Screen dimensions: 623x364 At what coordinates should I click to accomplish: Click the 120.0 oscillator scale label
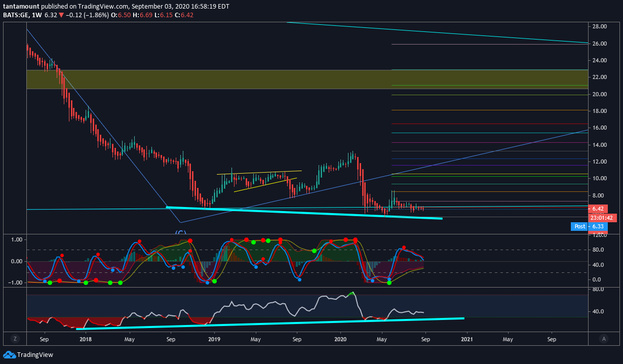(600, 235)
